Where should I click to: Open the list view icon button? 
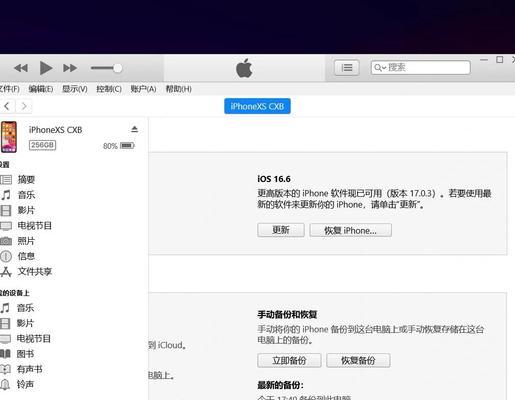[x=347, y=68]
